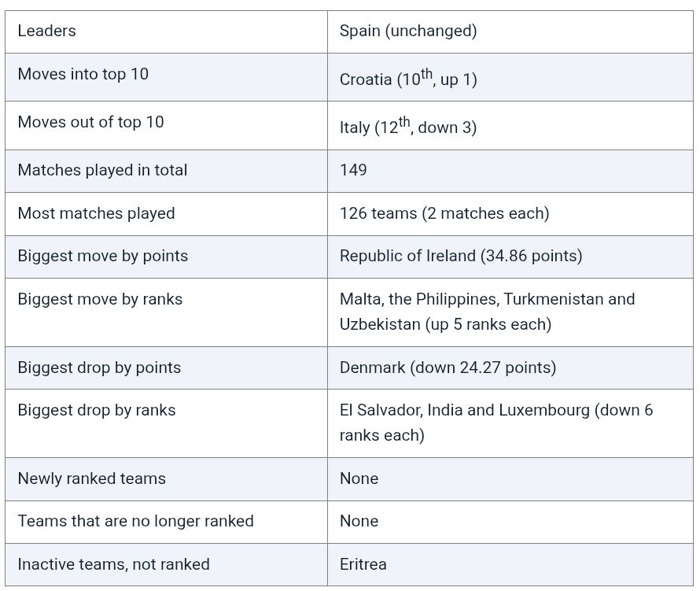Select the Republic of Ireland cell
This screenshot has height=591, width=700.
[x=461, y=256]
